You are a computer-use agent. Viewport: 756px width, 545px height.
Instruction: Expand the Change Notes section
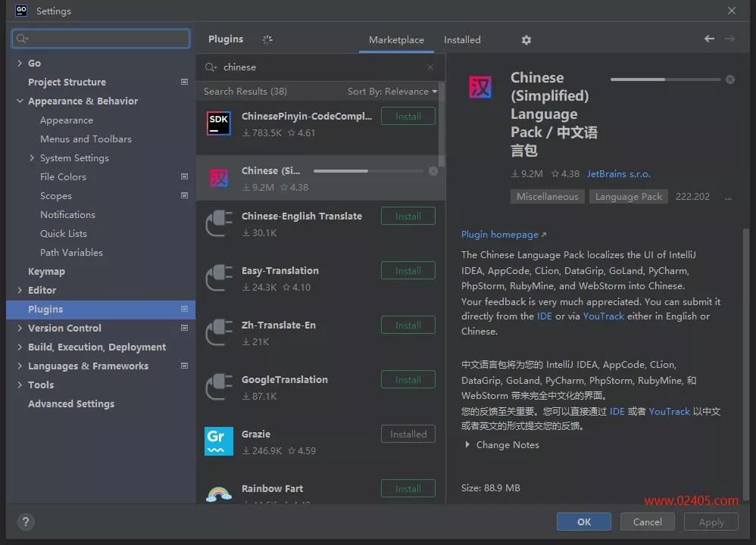[467, 445]
